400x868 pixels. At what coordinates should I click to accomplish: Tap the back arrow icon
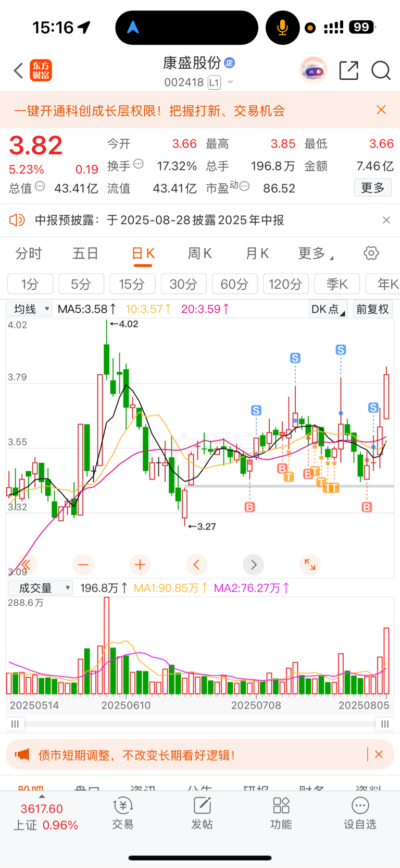(x=19, y=70)
